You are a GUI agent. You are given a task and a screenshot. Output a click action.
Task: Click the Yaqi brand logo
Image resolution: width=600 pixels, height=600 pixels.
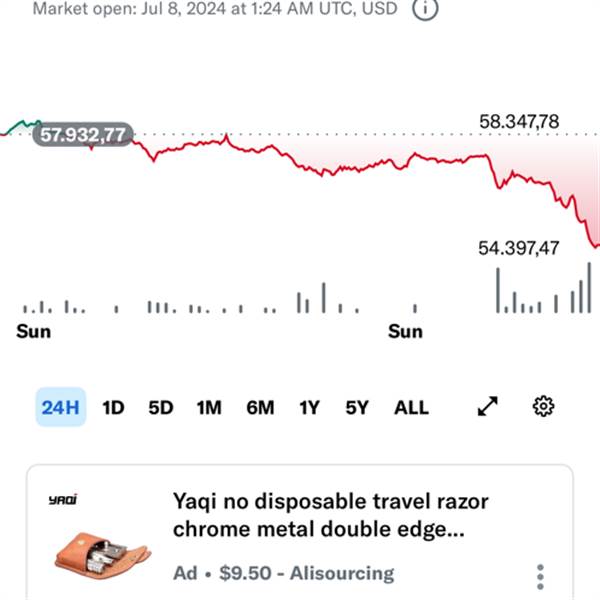point(63,499)
